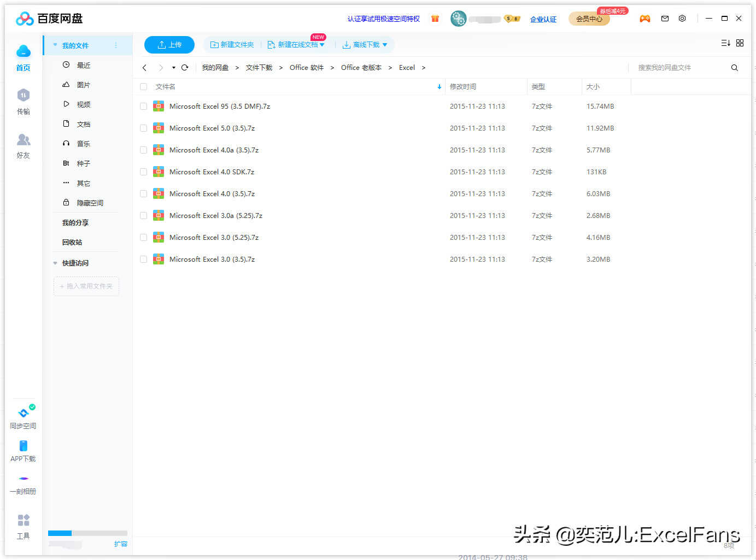Check Microsoft Excel 4.0a (3.5).7z checkbox
Image resolution: width=756 pixels, height=560 pixels.
coord(143,150)
